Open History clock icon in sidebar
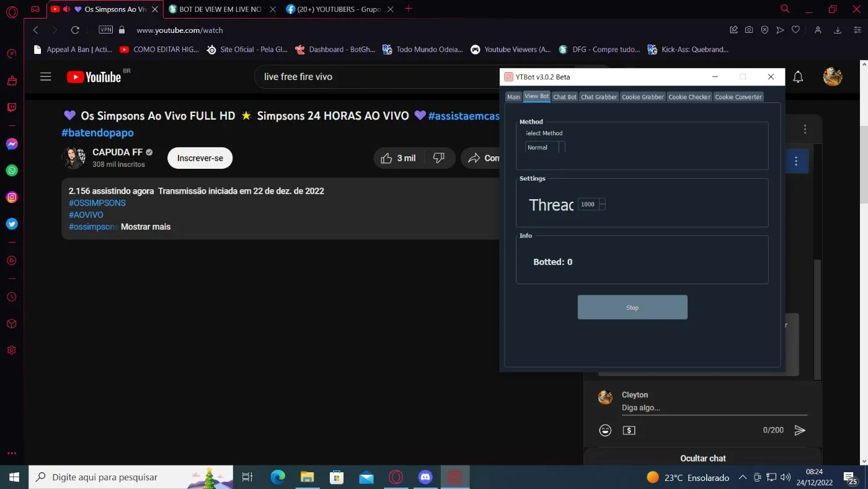Image resolution: width=868 pixels, height=489 pixels. [x=12, y=297]
